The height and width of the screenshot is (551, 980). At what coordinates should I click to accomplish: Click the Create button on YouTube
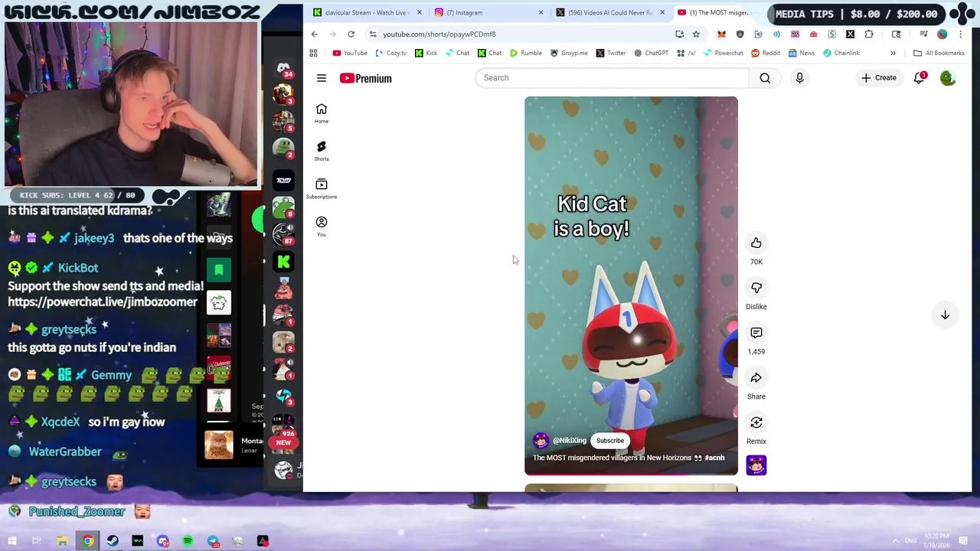[x=878, y=77]
